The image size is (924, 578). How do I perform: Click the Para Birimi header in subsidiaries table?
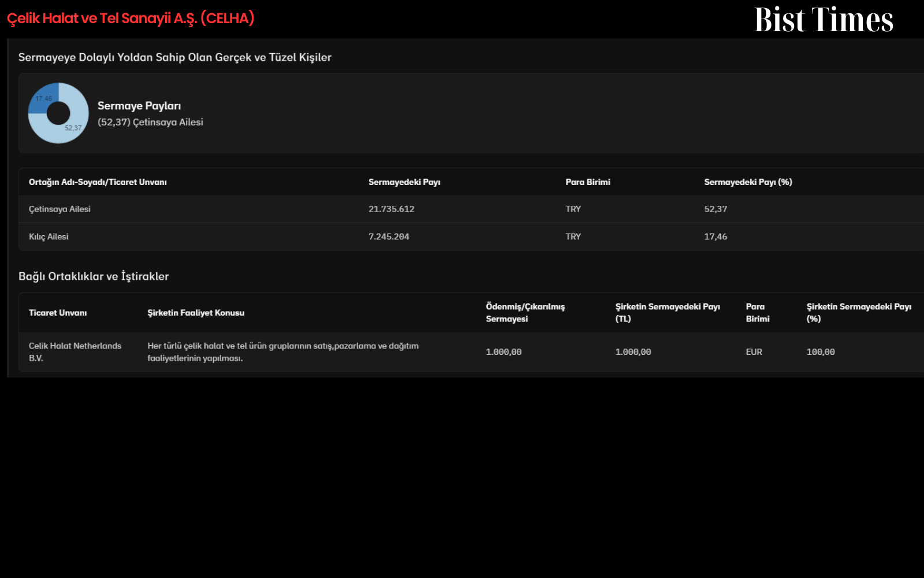pyautogui.click(x=758, y=313)
